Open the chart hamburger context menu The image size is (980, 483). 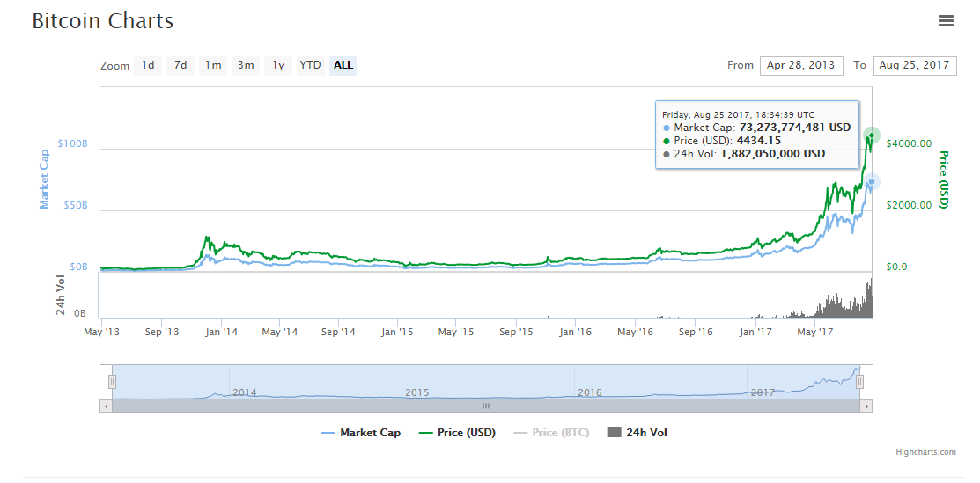click(947, 20)
